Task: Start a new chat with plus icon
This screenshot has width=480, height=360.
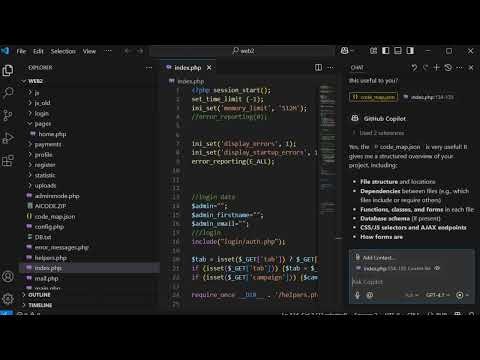Action: [x=436, y=68]
